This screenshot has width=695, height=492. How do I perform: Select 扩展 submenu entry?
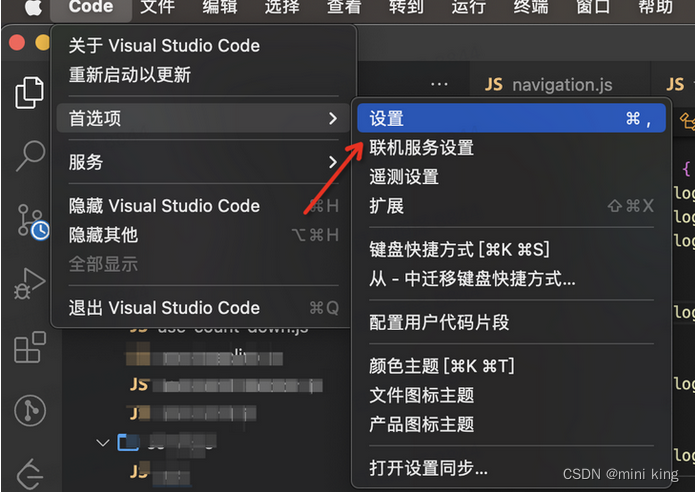[511, 206]
